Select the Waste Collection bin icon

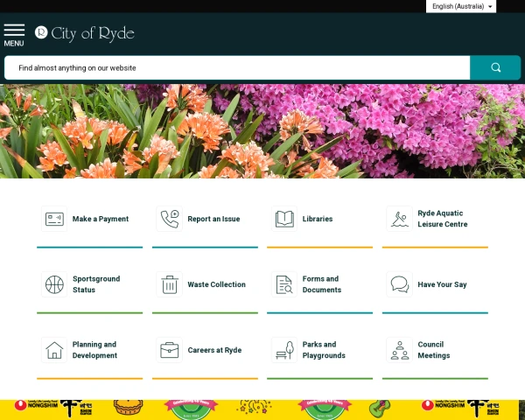(170, 284)
